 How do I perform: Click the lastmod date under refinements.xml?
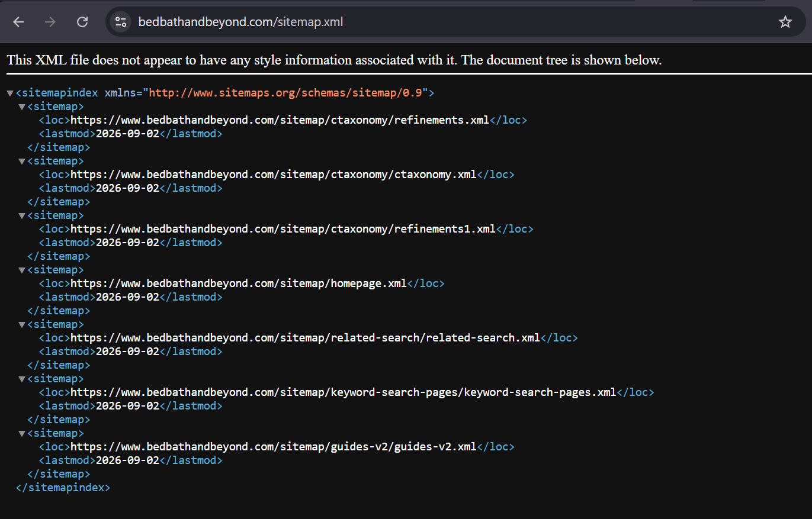[x=127, y=134]
